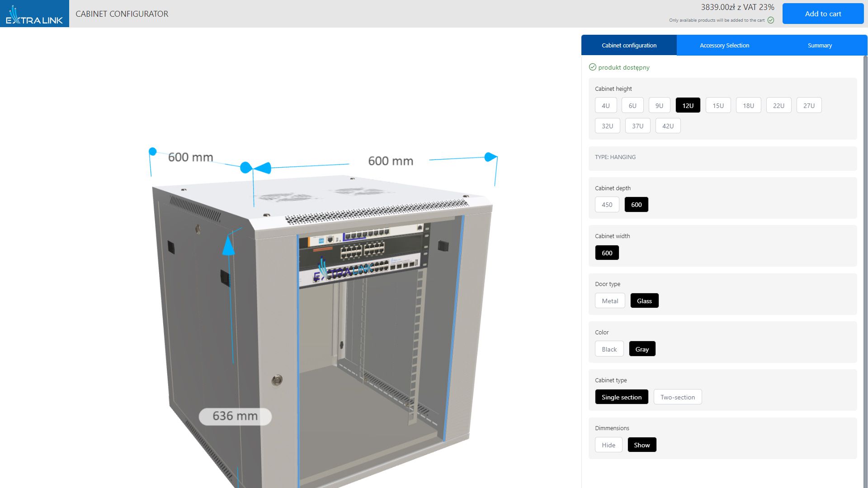The height and width of the screenshot is (488, 868).
Task: Switch to the Summary tab
Action: point(819,46)
